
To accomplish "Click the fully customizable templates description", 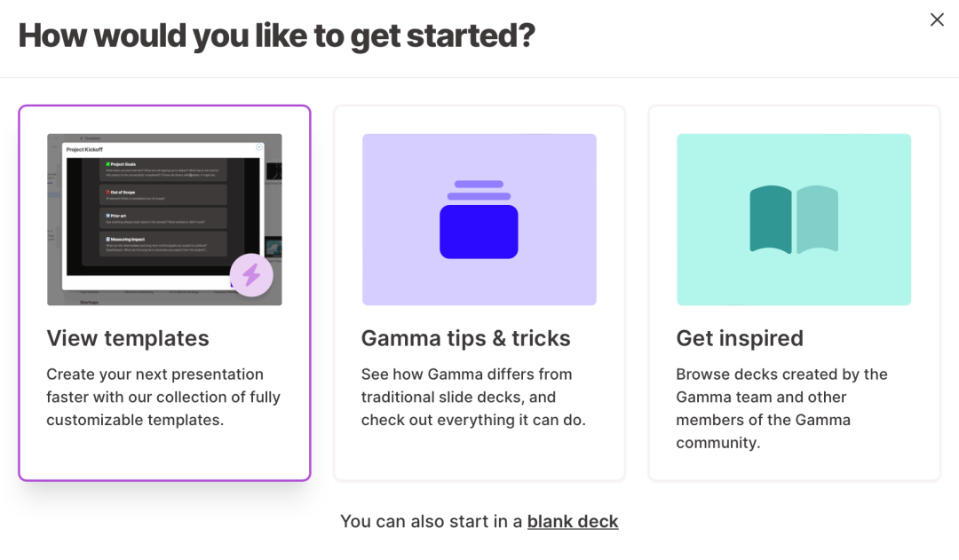I will (x=163, y=397).
